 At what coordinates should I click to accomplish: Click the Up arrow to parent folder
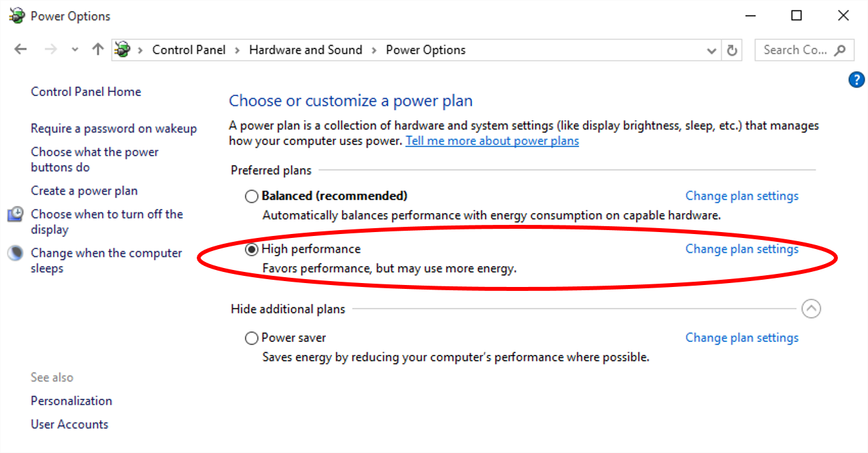pos(98,50)
